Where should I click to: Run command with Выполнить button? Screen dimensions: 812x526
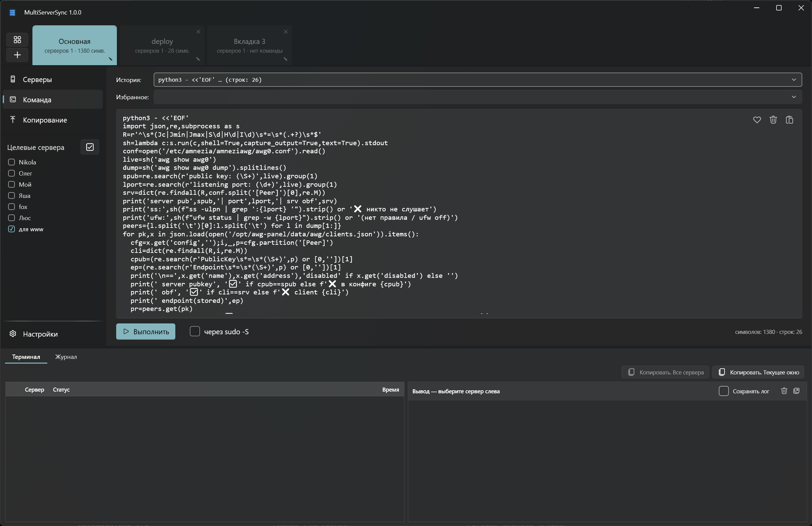(146, 332)
